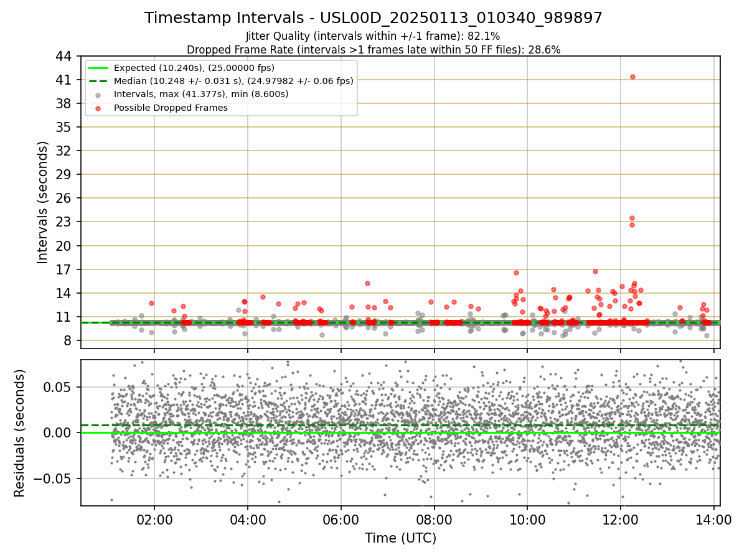Click the '08:00' x-axis tick label
Screen dimensions: 747x560
(434, 520)
